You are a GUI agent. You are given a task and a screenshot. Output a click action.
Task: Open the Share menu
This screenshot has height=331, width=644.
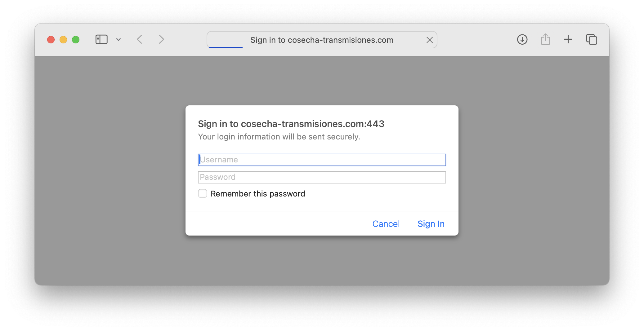tap(545, 40)
